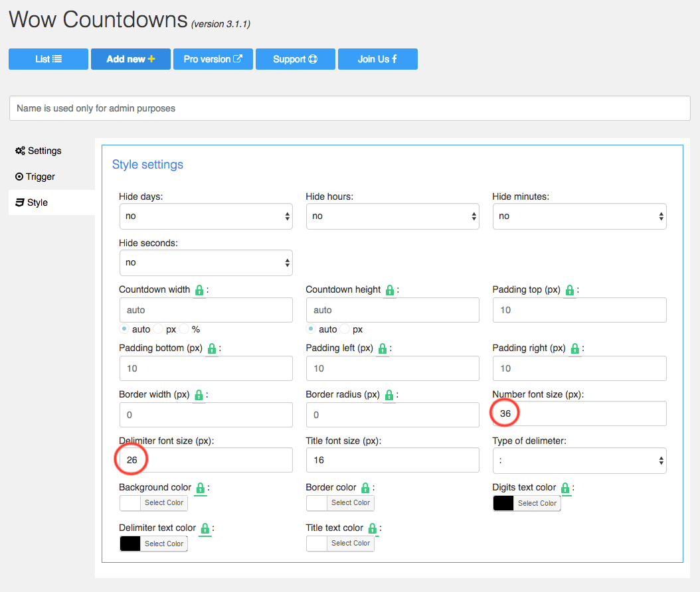Open the Hide minutes dropdown
Image resolution: width=700 pixels, height=592 pixels.
point(580,216)
